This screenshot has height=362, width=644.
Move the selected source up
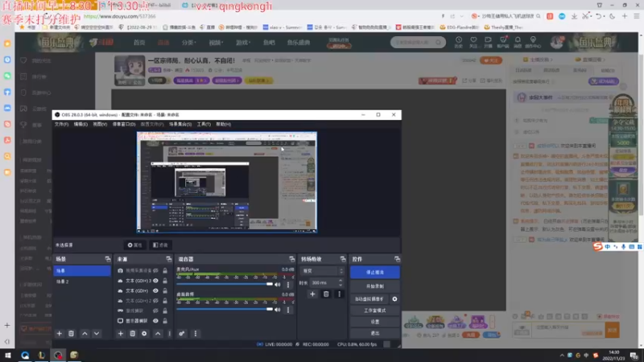pyautogui.click(x=158, y=334)
